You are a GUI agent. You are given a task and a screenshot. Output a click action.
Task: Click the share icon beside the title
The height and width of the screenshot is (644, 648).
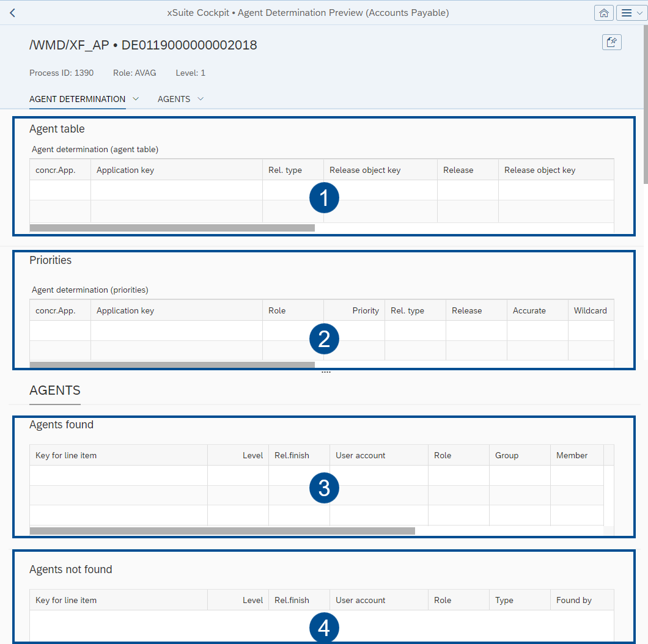coord(611,42)
